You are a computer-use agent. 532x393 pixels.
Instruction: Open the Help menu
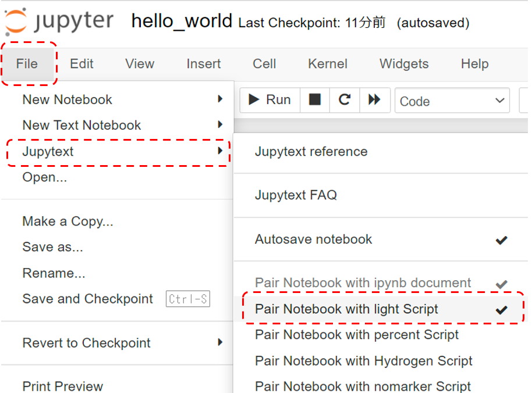pyautogui.click(x=474, y=64)
